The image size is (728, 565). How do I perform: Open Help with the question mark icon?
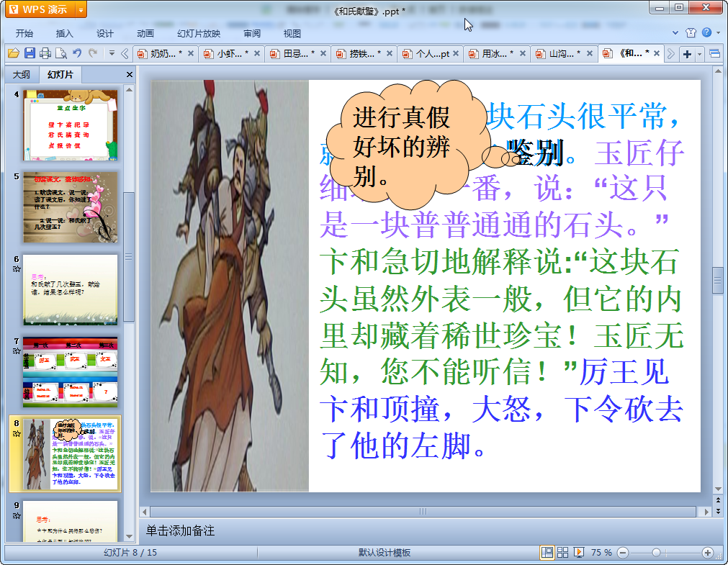pos(706,32)
